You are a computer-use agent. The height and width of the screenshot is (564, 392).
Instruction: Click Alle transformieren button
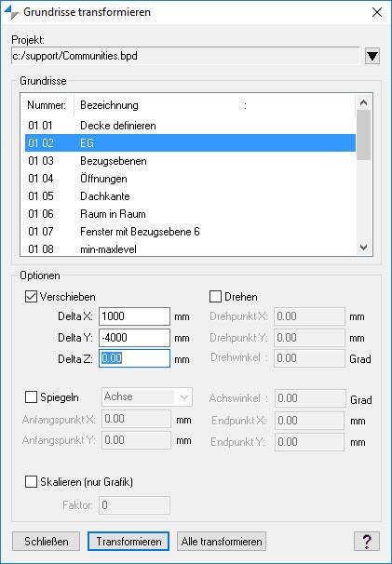(x=222, y=542)
